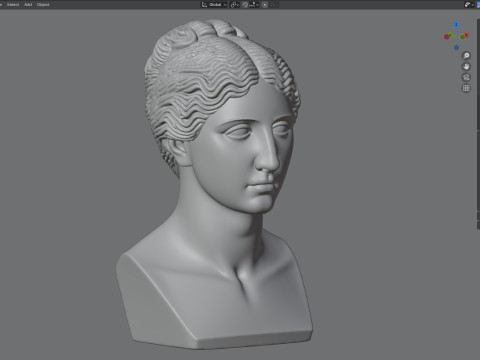Switch perspective/orthographic with grid button
Image resolution: width=480 pixels, height=360 pixels.
point(466,88)
